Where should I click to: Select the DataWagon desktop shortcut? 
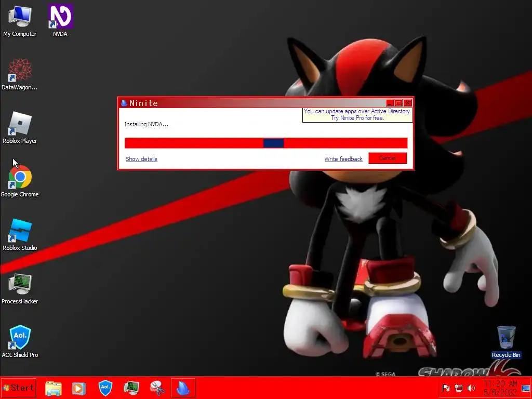point(19,74)
